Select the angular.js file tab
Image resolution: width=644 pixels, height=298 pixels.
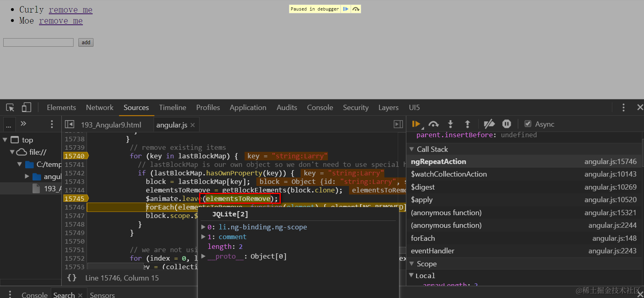coord(171,125)
